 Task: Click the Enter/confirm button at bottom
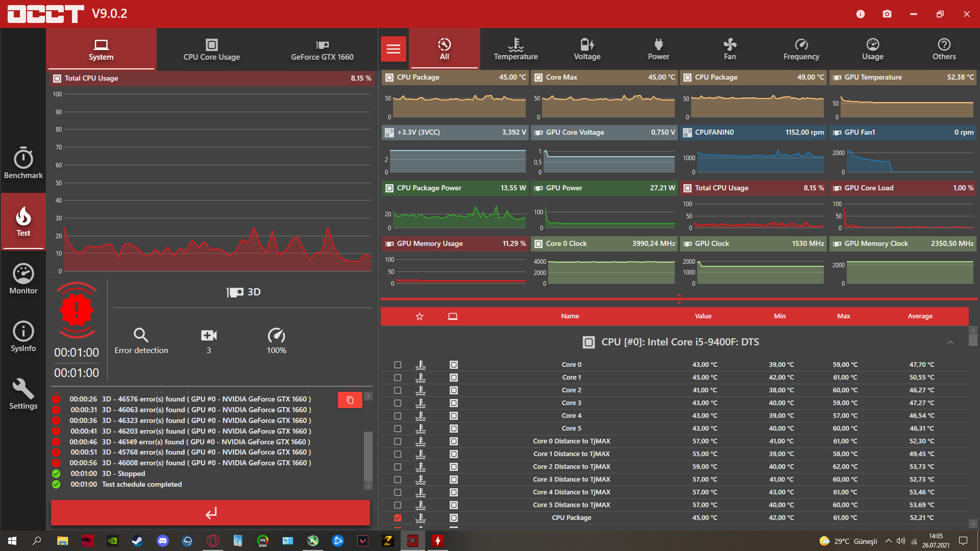211,513
